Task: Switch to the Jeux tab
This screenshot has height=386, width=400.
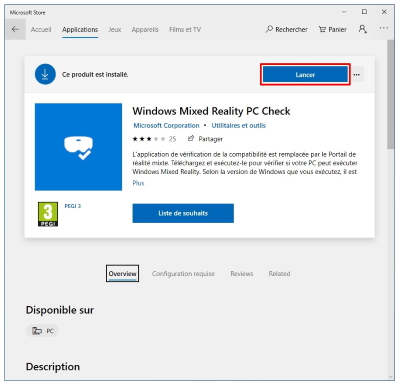Action: pyautogui.click(x=115, y=30)
